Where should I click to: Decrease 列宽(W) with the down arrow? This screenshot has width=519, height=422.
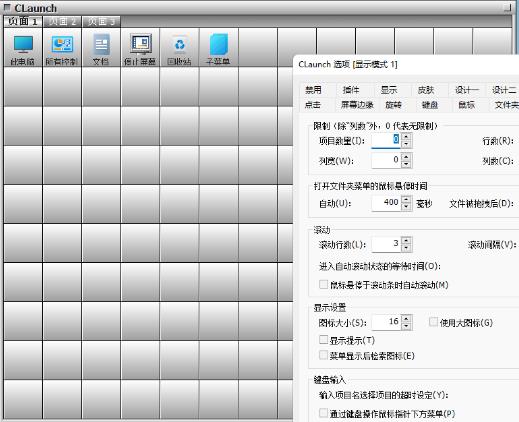pyautogui.click(x=406, y=164)
